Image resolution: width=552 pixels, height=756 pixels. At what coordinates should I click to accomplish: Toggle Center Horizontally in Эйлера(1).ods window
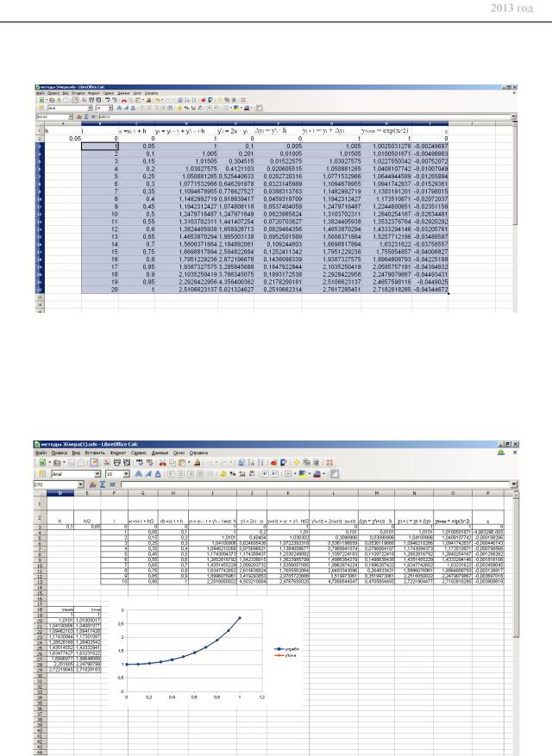pyautogui.click(x=180, y=474)
